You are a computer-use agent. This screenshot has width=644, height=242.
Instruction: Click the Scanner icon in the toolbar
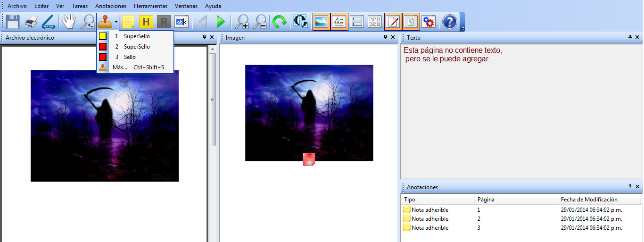(x=48, y=22)
